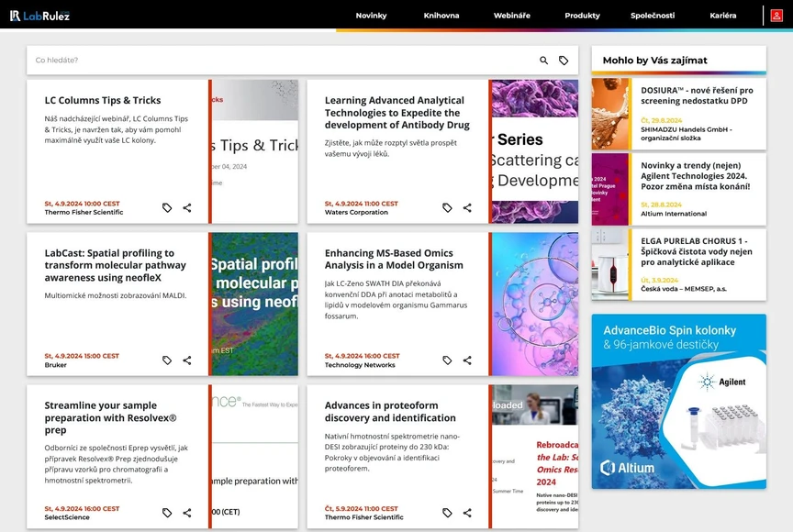Click tag icon on Resolvex prep card
The image size is (793, 532).
[x=167, y=513]
